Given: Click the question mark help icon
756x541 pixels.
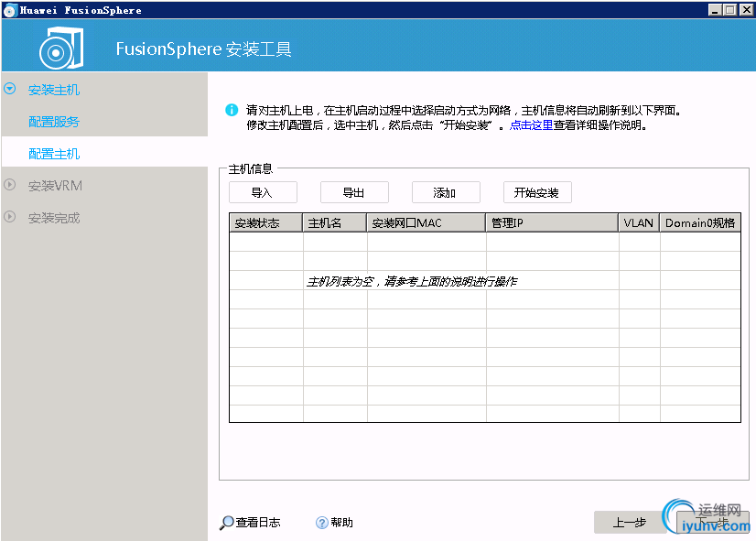Looking at the screenshot, I should point(321,523).
